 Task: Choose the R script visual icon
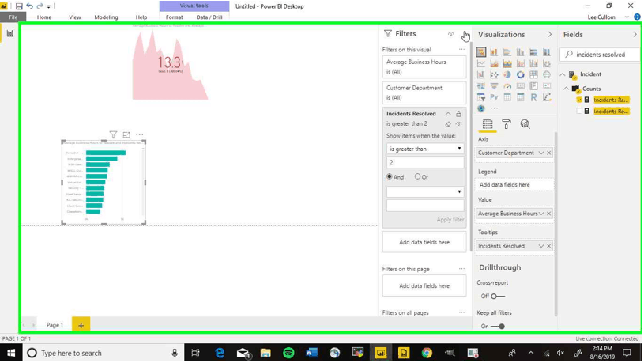point(533,97)
